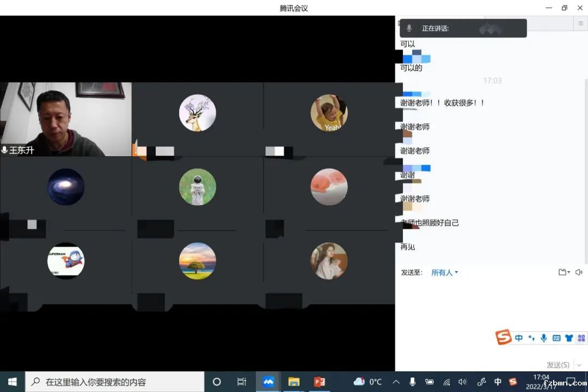Click the Sogou input method S logo
The height and width of the screenshot is (392, 588).
504,338
